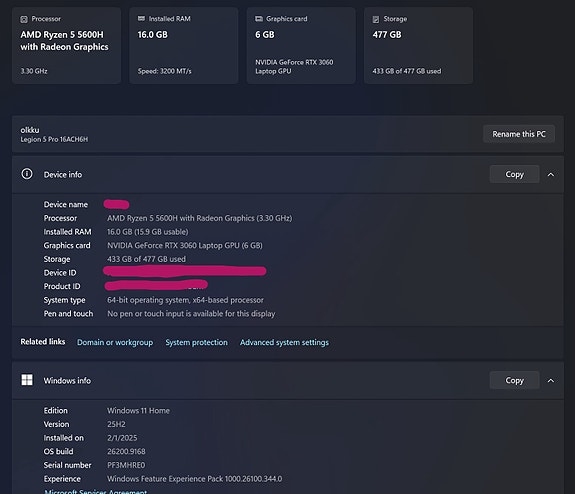This screenshot has width=575, height=494.
Task: Select the Installed RAM summary card
Action: coord(184,45)
